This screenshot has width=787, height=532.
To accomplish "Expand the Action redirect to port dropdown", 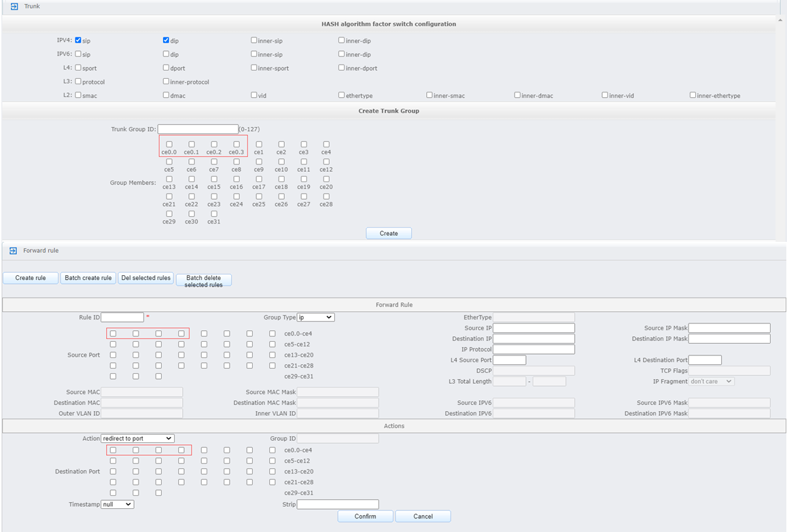I will coord(137,439).
